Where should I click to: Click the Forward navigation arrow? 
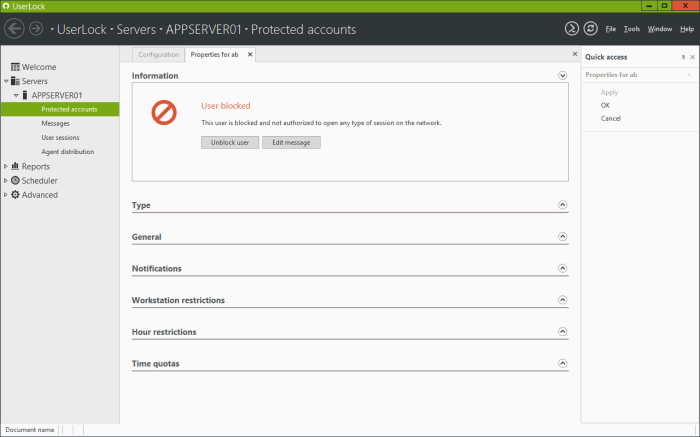click(x=36, y=29)
